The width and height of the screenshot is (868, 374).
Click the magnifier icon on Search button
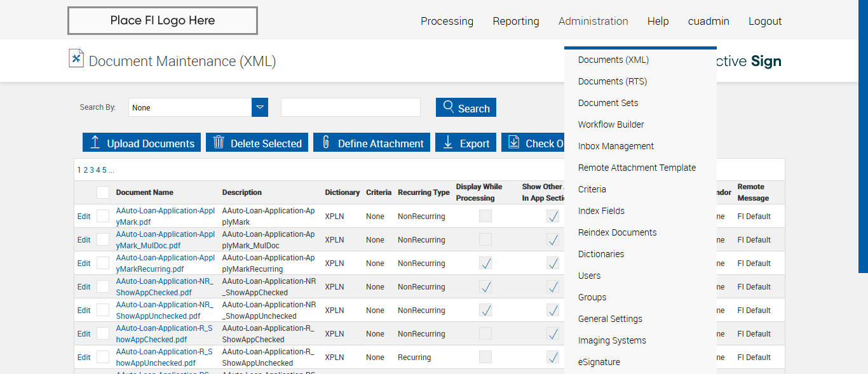coord(449,107)
